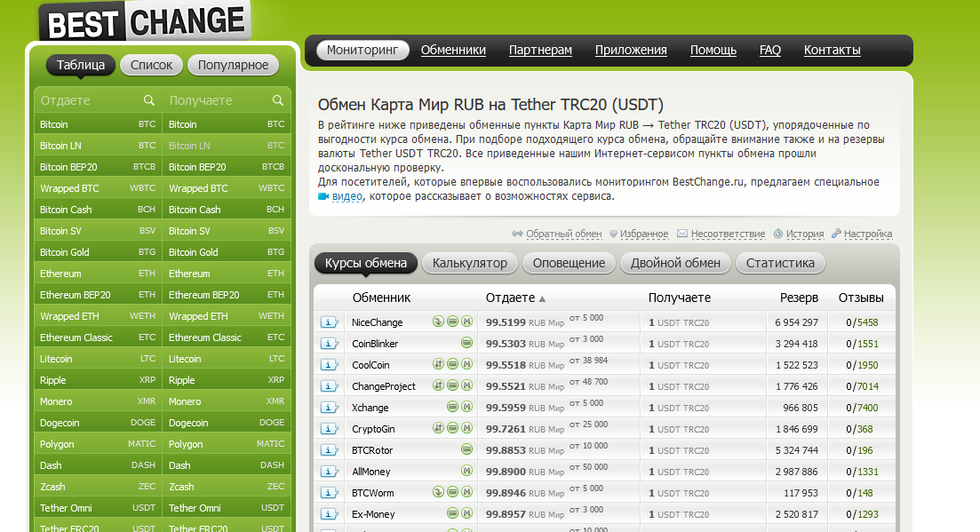Open the info icon for Xchange
This screenshot has height=532, width=980.
pos(329,407)
